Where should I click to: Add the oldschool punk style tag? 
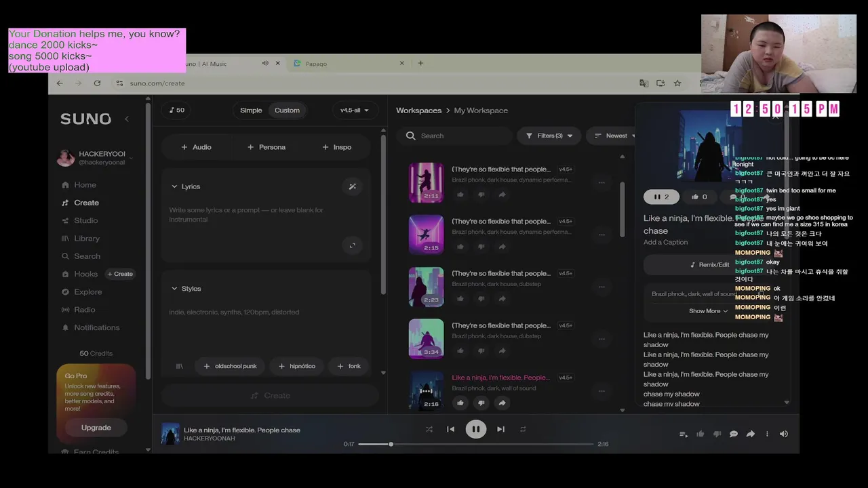(x=230, y=366)
